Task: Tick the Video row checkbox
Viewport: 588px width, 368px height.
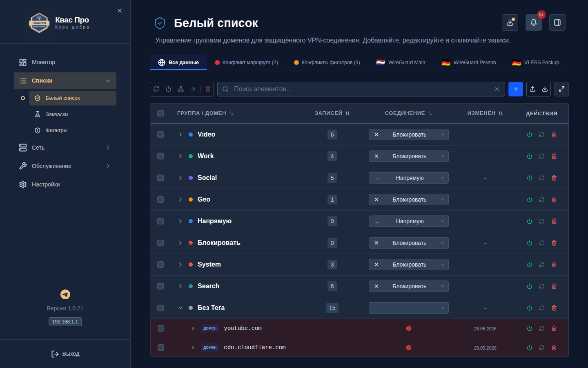Action: [x=160, y=135]
